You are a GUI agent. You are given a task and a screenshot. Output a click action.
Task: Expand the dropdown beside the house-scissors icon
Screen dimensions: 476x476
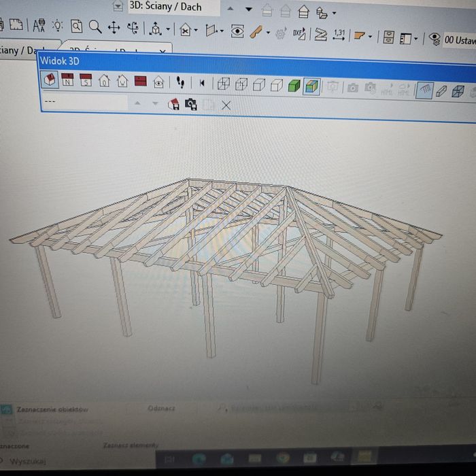coord(196,30)
